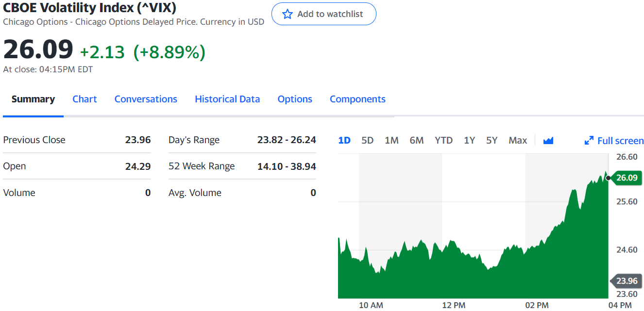Image resolution: width=644 pixels, height=311 pixels.
Task: Click the gray 23.96 previous close marker
Action: click(626, 281)
